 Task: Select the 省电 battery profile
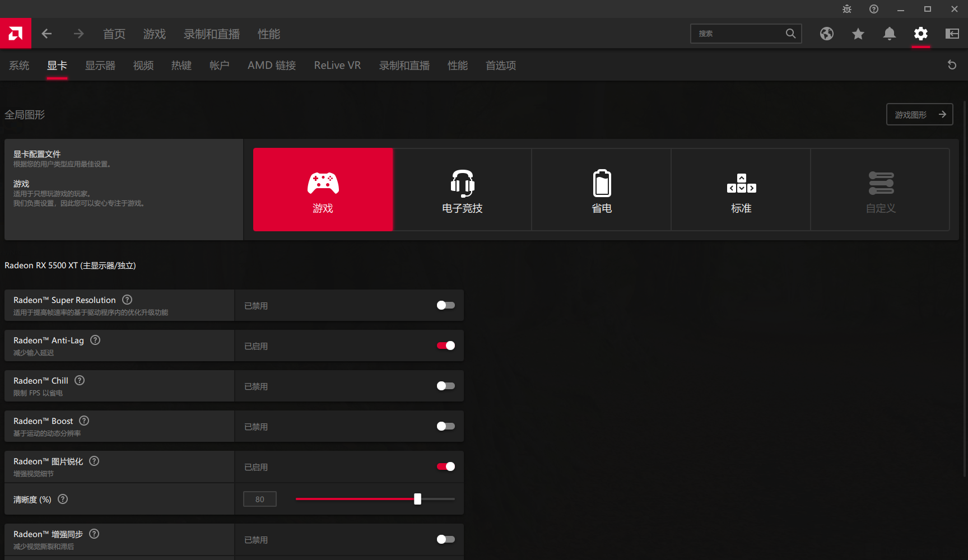[x=602, y=189]
